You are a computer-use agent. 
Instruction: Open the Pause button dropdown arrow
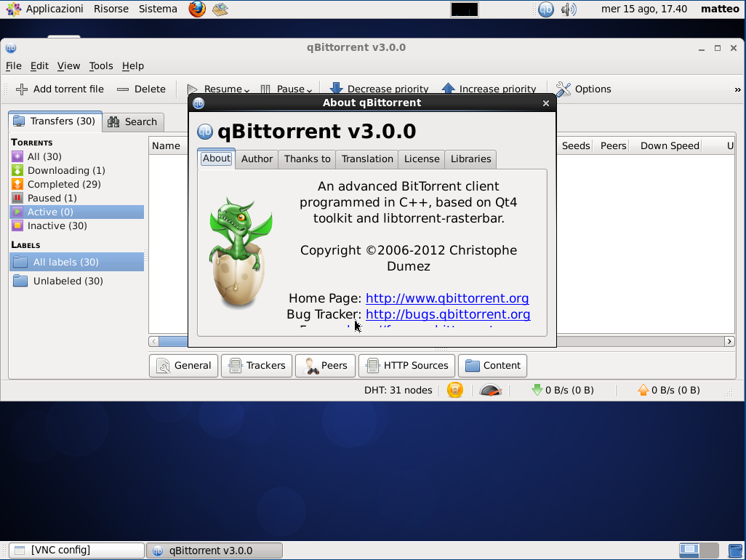(309, 90)
